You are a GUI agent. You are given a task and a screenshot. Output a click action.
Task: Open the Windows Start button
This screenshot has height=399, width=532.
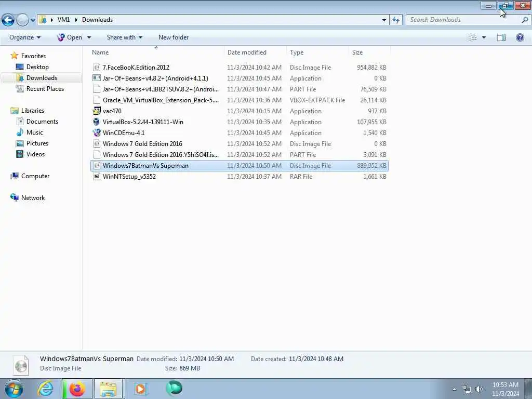click(14, 389)
